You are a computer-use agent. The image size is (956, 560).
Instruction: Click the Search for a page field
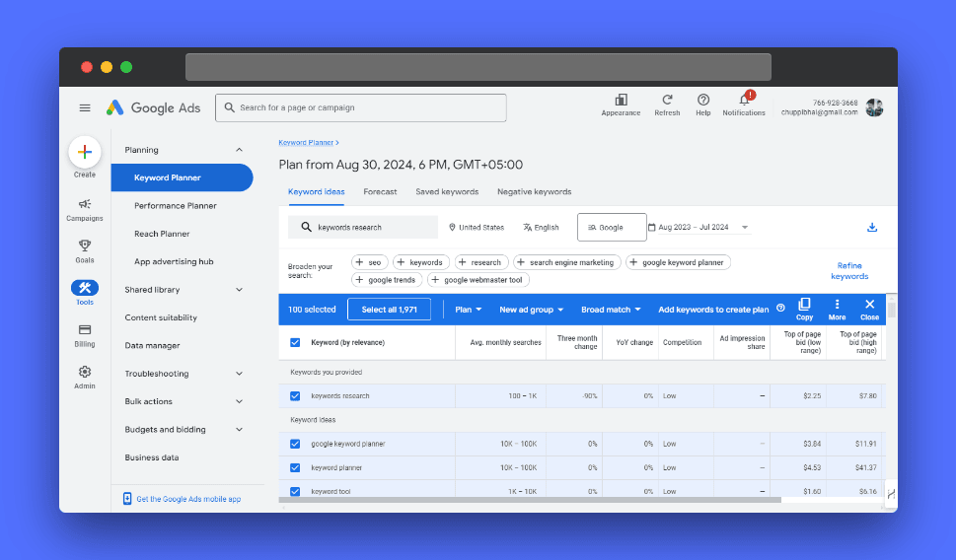pos(361,107)
